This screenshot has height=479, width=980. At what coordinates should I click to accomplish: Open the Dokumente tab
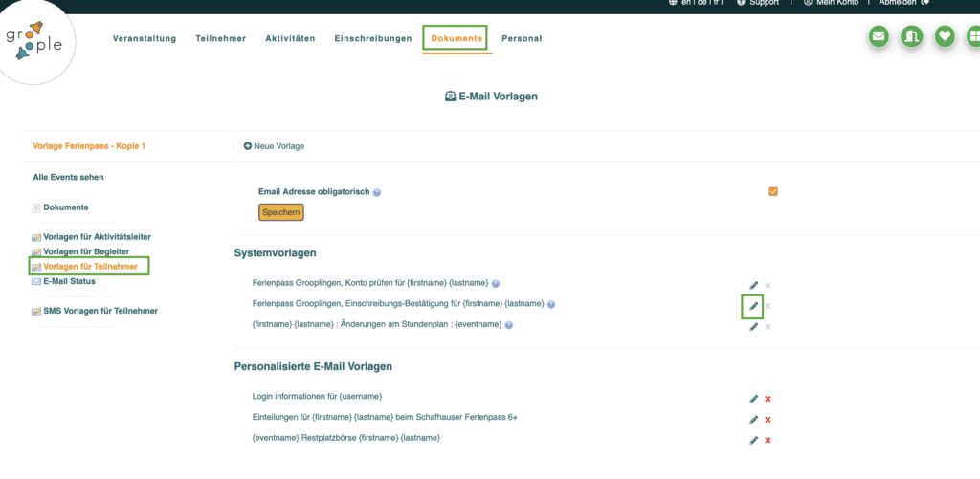coord(457,38)
